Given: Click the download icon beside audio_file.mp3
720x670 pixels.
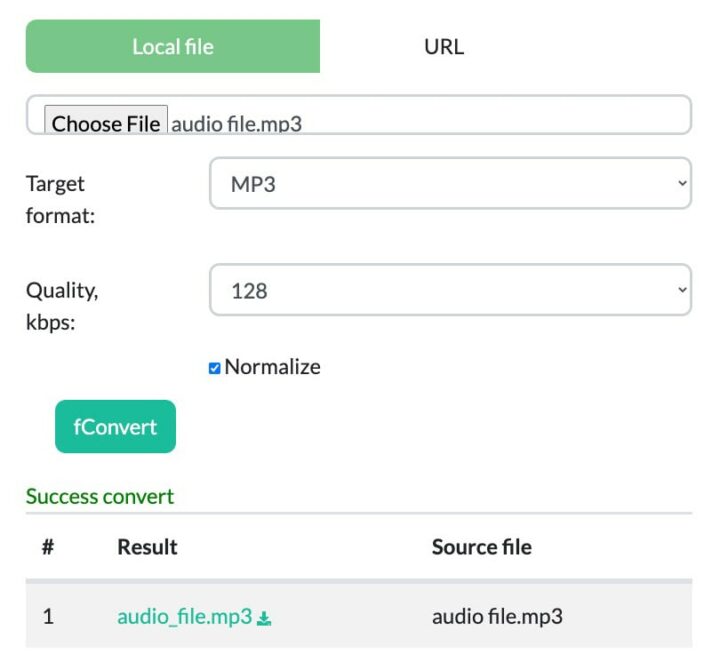Looking at the screenshot, I should point(264,618).
